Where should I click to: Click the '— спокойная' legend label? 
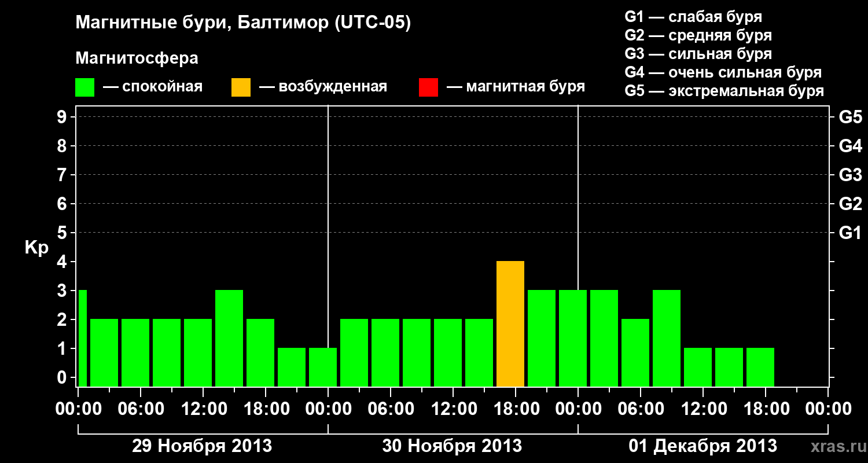pos(153,87)
